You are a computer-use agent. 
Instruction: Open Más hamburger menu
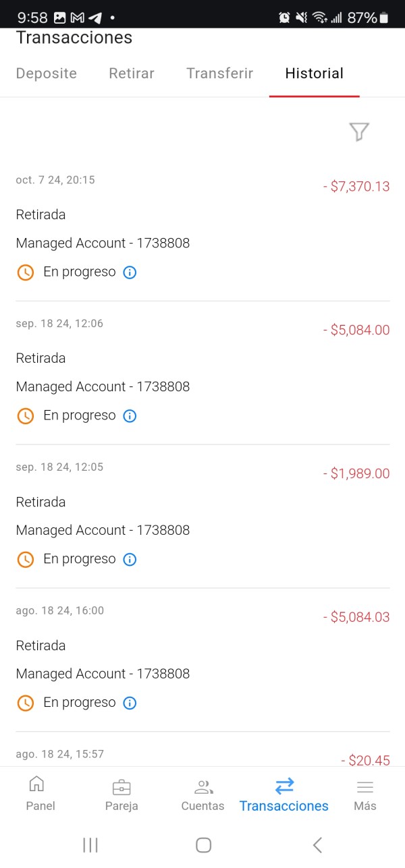(364, 786)
